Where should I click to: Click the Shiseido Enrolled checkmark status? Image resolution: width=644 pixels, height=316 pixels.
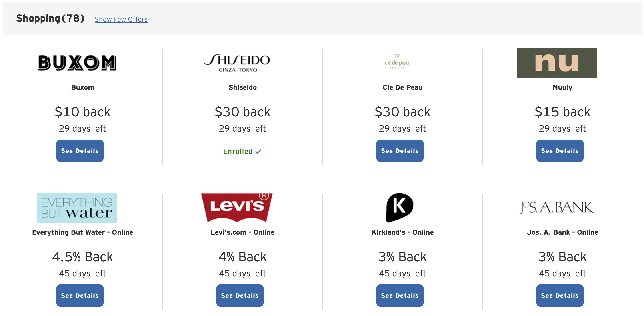pos(242,151)
